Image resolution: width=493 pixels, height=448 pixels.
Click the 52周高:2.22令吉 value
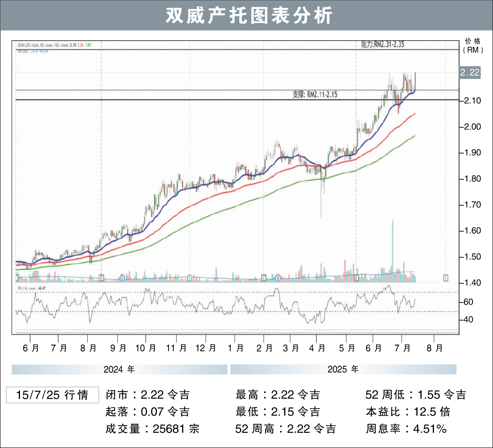[x=286, y=429]
